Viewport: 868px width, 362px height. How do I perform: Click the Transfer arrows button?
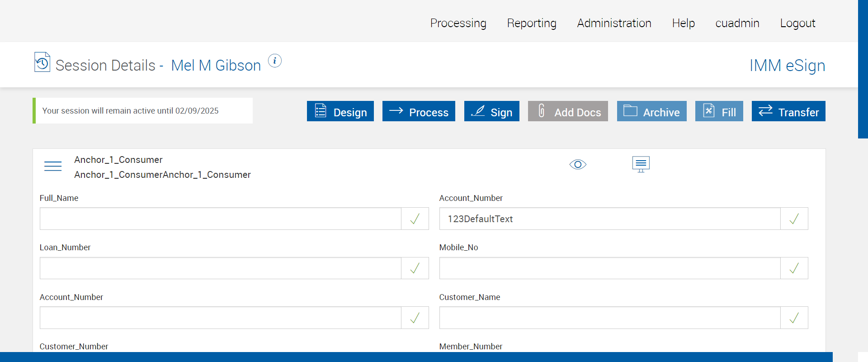pos(788,111)
